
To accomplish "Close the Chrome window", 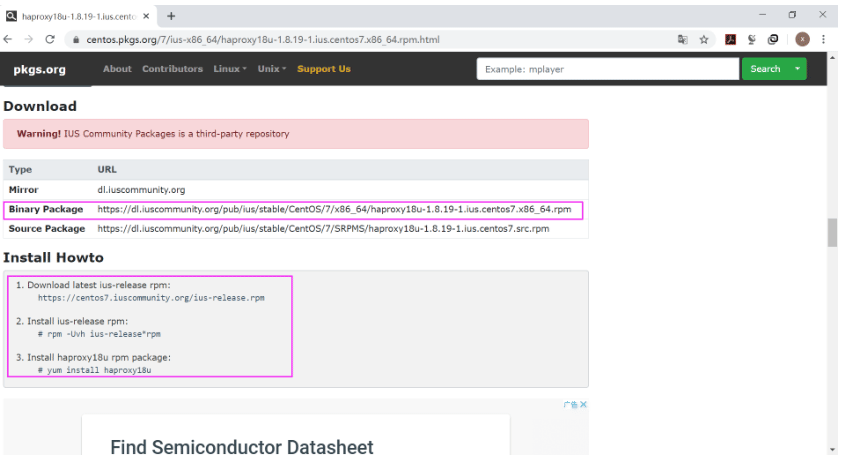I will tap(823, 15).
